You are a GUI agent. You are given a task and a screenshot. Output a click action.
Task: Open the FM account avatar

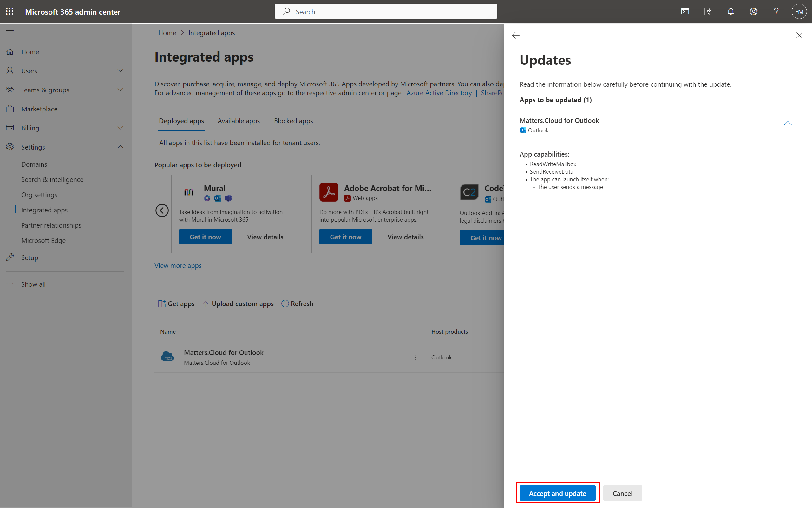799,11
